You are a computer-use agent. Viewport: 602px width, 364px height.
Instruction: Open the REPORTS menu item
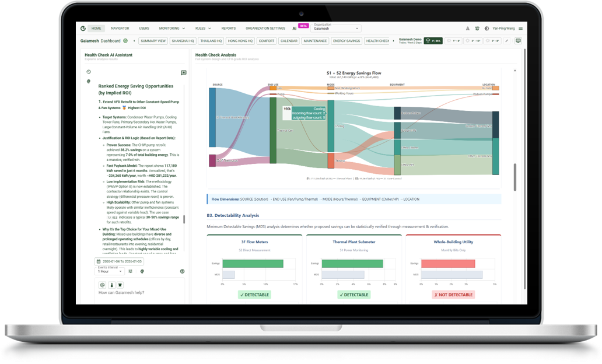tap(229, 29)
